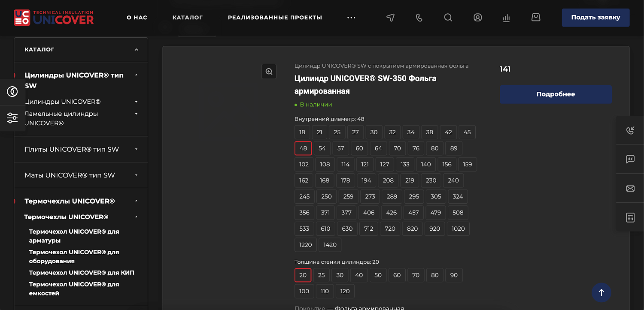Click the Толщина стенки цилиндра: 20 label

pos(337,262)
